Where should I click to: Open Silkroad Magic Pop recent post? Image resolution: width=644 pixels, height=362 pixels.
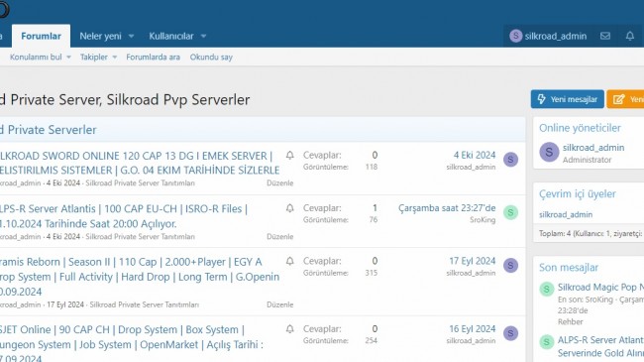(600, 288)
